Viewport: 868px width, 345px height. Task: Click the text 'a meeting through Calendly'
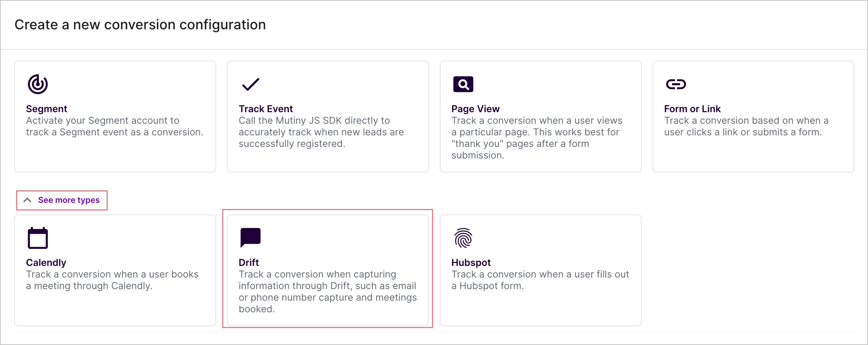pyautogui.click(x=89, y=286)
